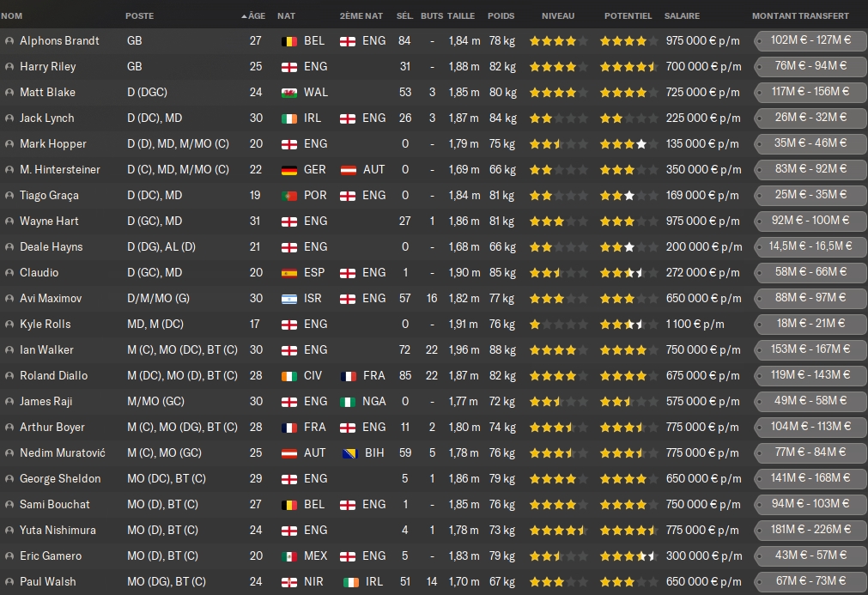Open James Raji's player profile
This screenshot has height=595, width=868.
[46, 401]
